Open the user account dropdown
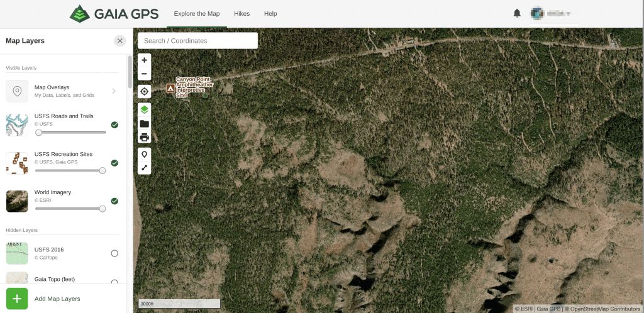Viewport: 644px width, 313px height. [550, 14]
